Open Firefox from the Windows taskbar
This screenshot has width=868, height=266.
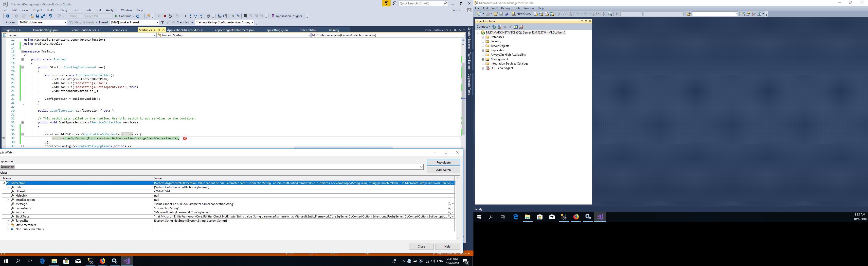(x=102, y=261)
